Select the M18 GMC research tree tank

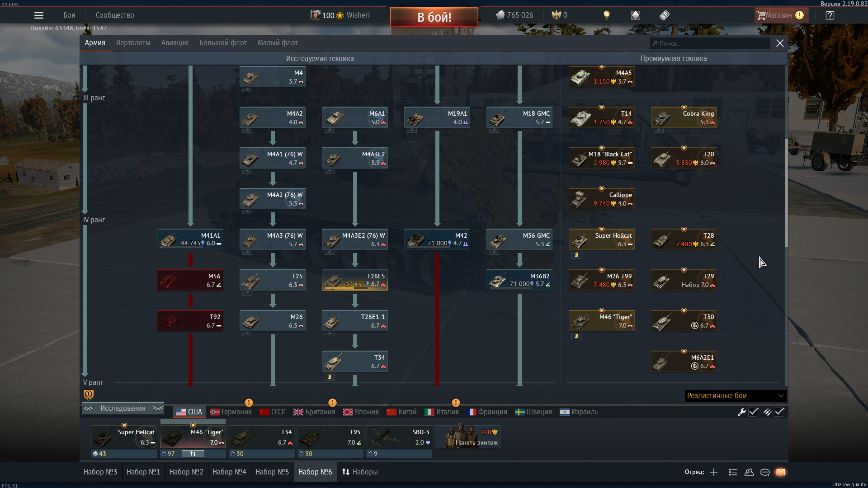pyautogui.click(x=519, y=117)
